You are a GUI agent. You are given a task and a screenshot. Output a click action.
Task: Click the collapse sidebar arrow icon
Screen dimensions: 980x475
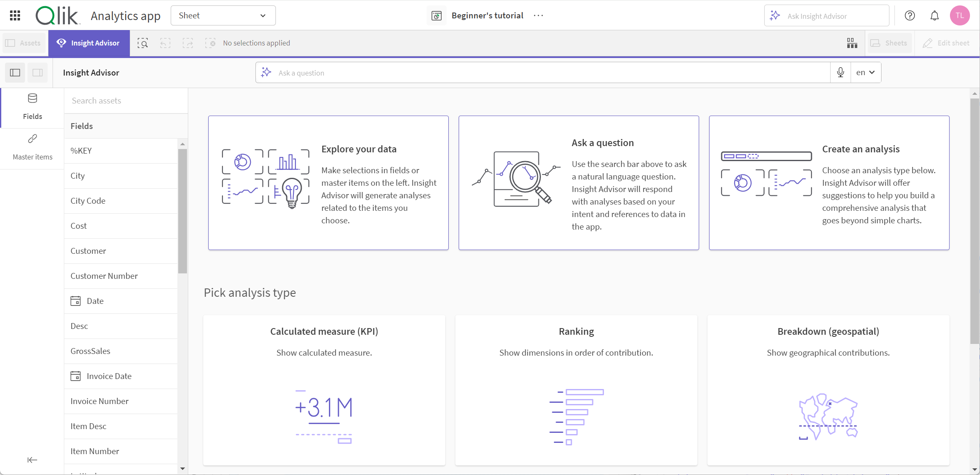coord(32,460)
